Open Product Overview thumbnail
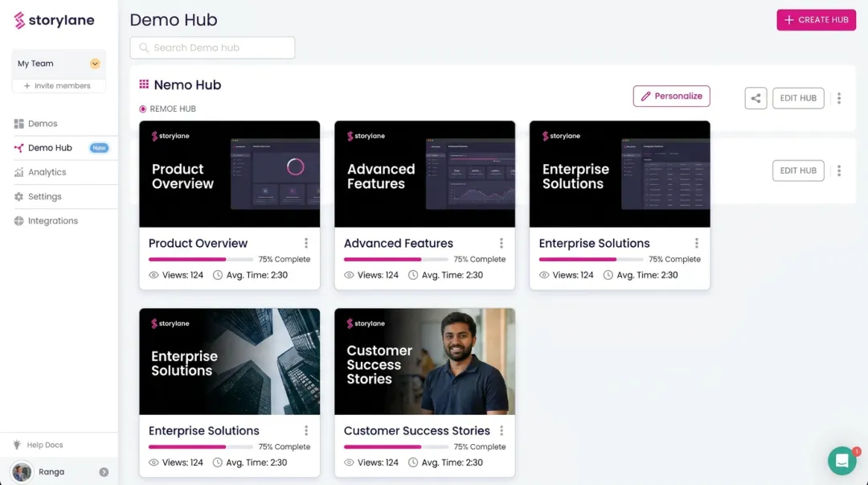 [230, 174]
